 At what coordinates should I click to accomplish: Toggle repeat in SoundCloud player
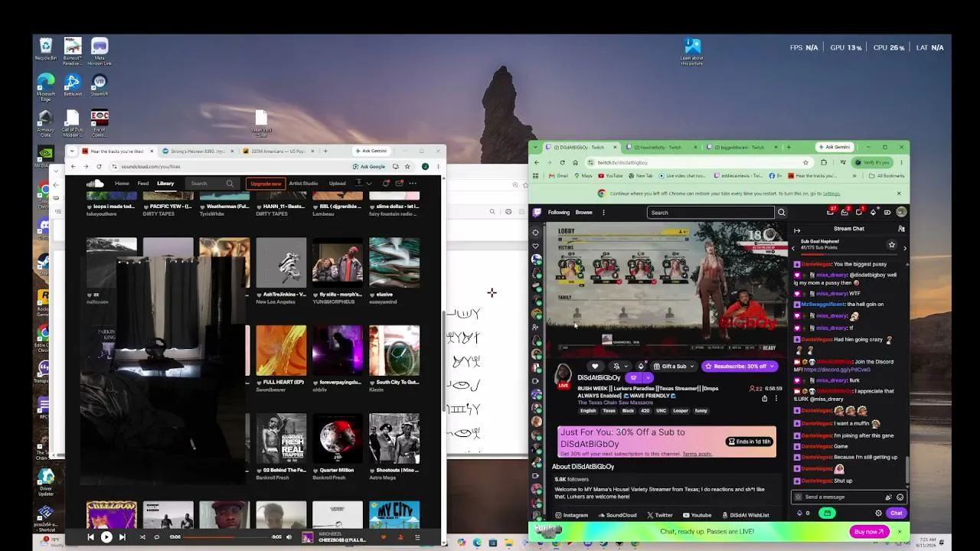157,537
